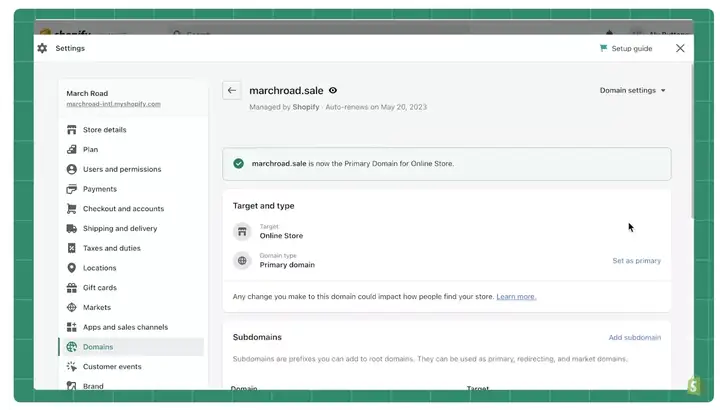The height and width of the screenshot is (410, 720).
Task: Click Add subdomain link
Action: (x=635, y=337)
